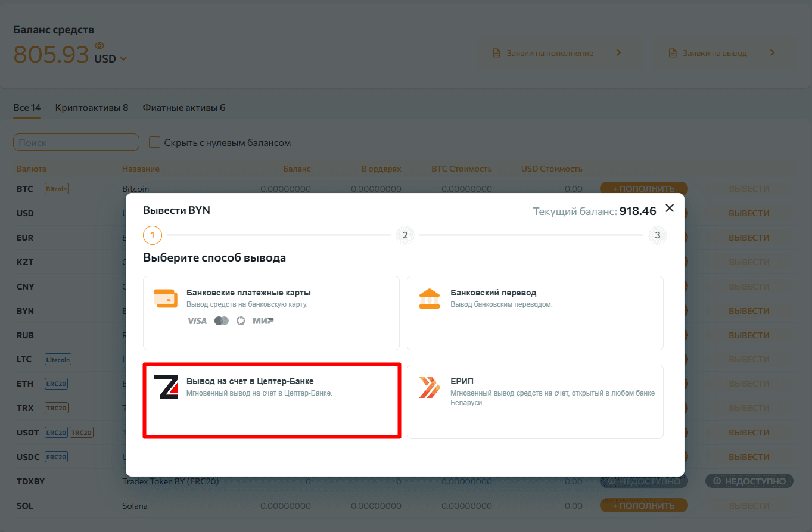Screen dimensions: 812x532
Task: Click the Bitcoin network tag
Action: [57, 189]
